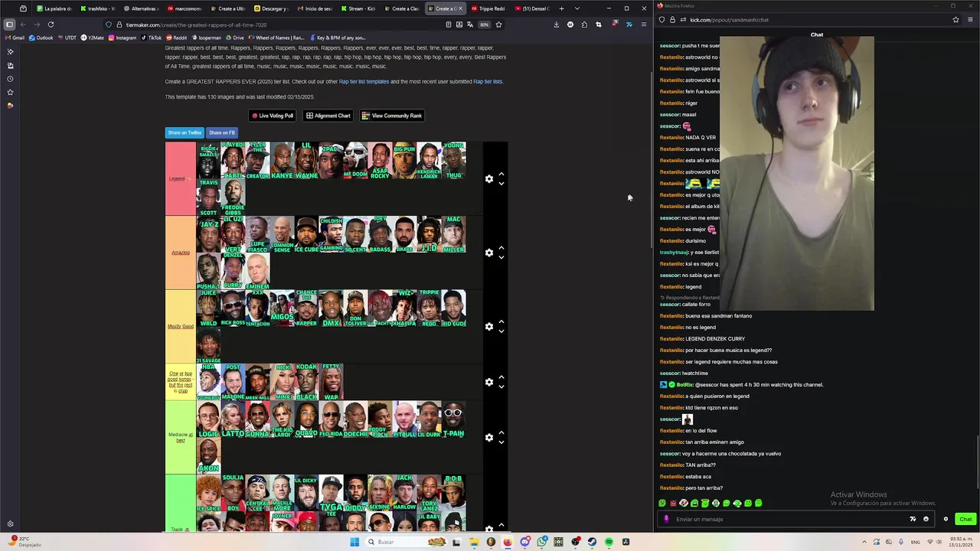Switch to the Trippie Redd tab
Viewport: 980px width, 551px height.
[488, 8]
